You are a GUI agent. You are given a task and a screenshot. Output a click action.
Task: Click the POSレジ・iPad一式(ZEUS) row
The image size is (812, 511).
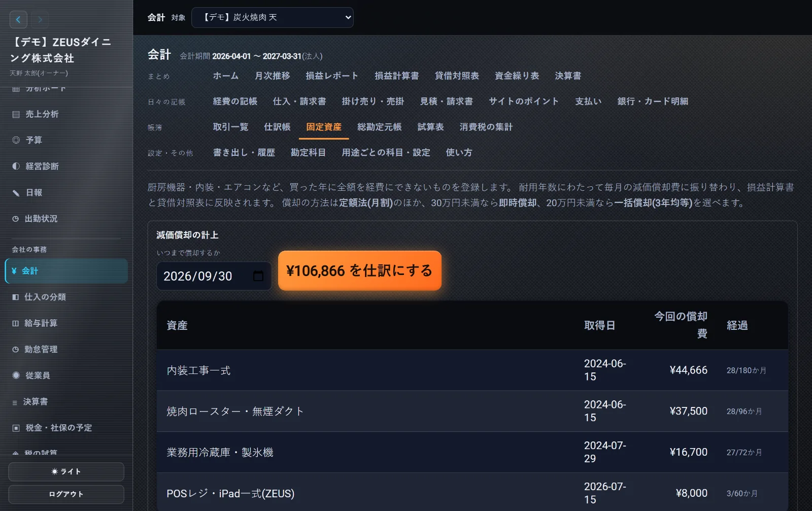tap(472, 492)
